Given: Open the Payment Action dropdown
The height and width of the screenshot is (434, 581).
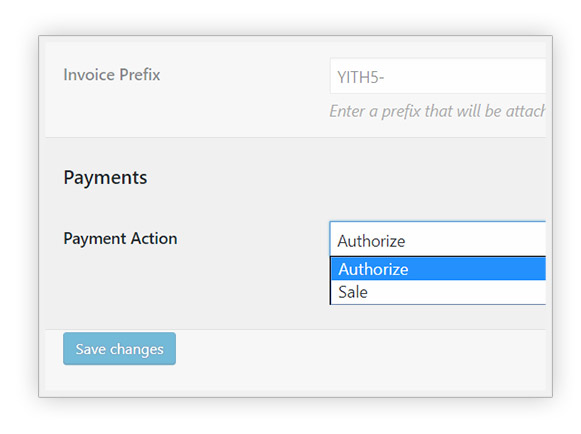Looking at the screenshot, I should click(x=438, y=239).
